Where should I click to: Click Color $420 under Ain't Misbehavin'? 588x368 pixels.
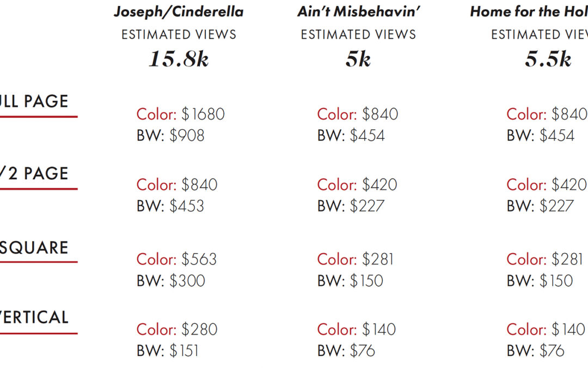click(x=357, y=185)
